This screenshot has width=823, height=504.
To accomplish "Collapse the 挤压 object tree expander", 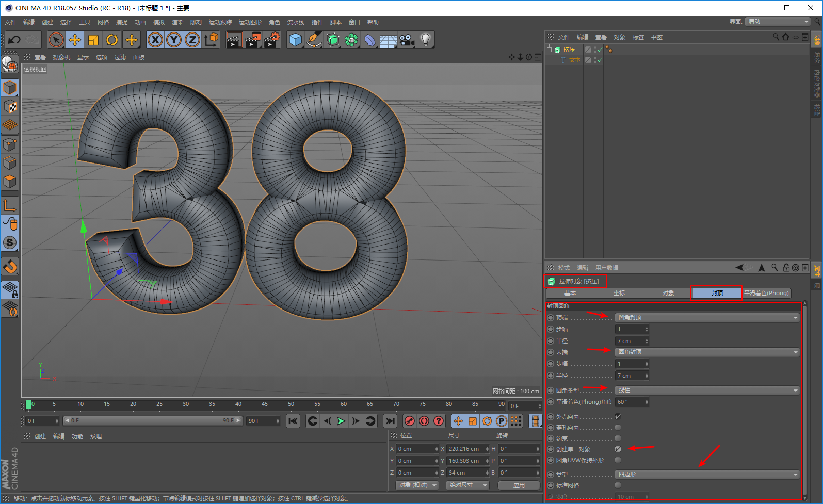I will tap(550, 50).
